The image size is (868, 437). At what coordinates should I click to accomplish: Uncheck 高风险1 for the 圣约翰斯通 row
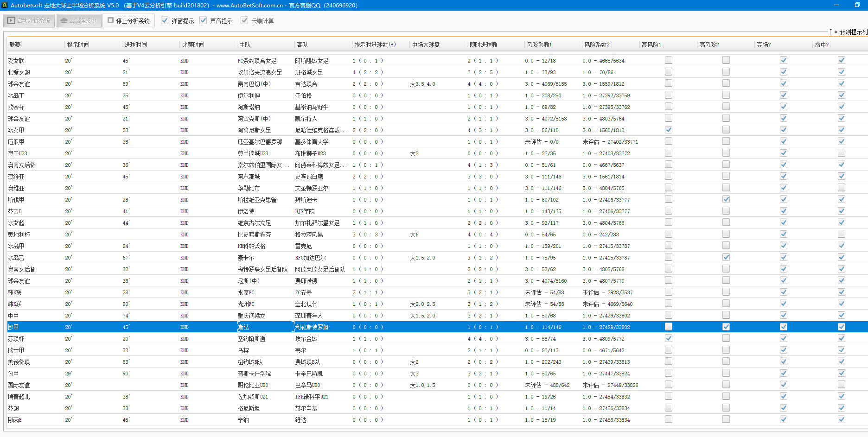(x=668, y=338)
